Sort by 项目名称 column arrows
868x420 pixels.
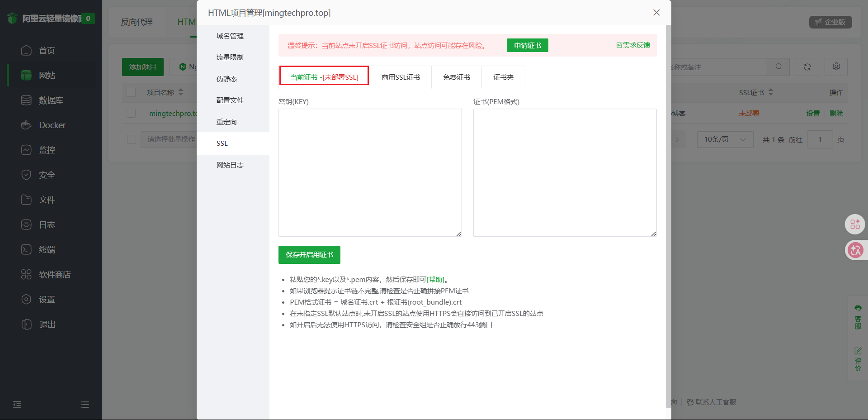pos(181,92)
